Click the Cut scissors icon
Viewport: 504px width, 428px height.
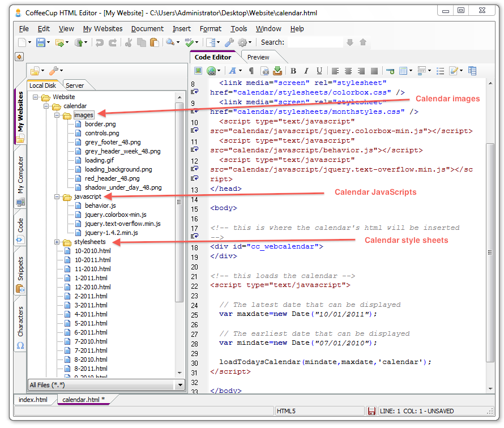tap(129, 42)
